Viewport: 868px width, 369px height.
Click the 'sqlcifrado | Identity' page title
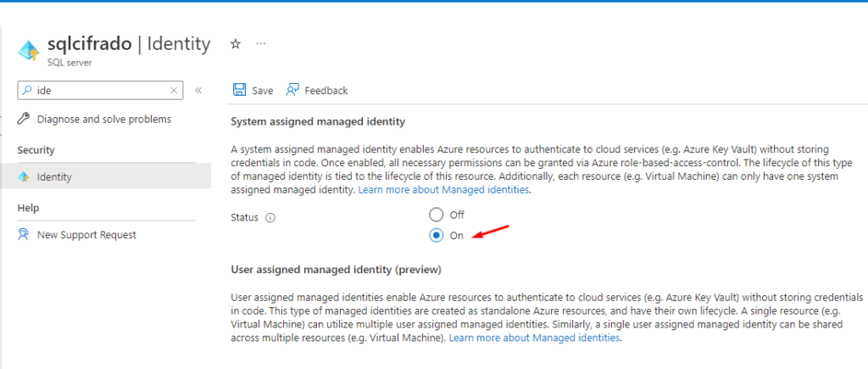[x=129, y=44]
